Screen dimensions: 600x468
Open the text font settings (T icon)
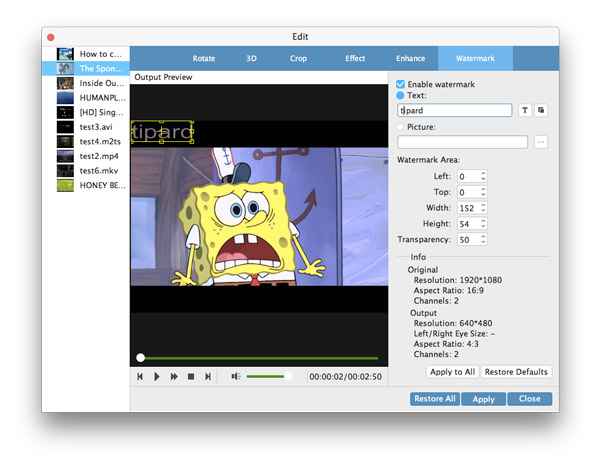pyautogui.click(x=526, y=110)
